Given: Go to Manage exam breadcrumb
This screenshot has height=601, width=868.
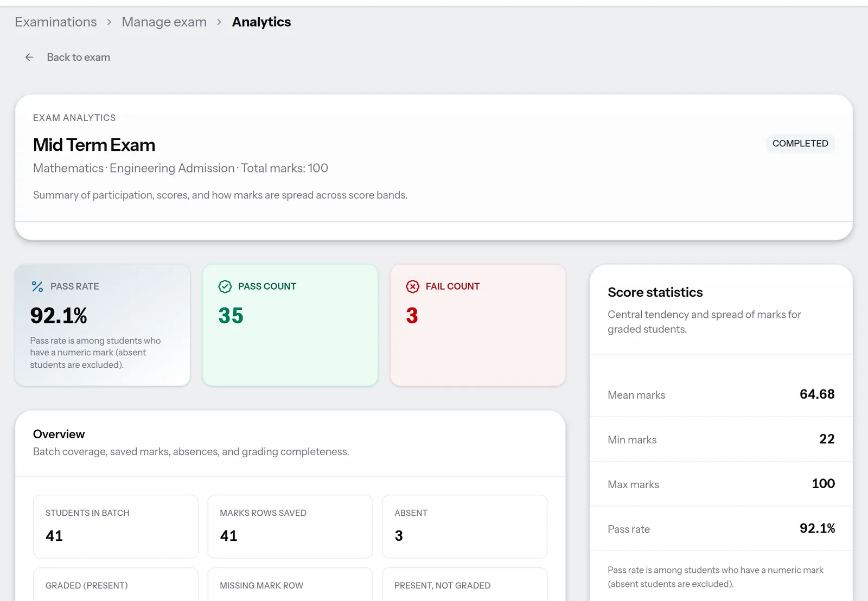Looking at the screenshot, I should point(164,22).
